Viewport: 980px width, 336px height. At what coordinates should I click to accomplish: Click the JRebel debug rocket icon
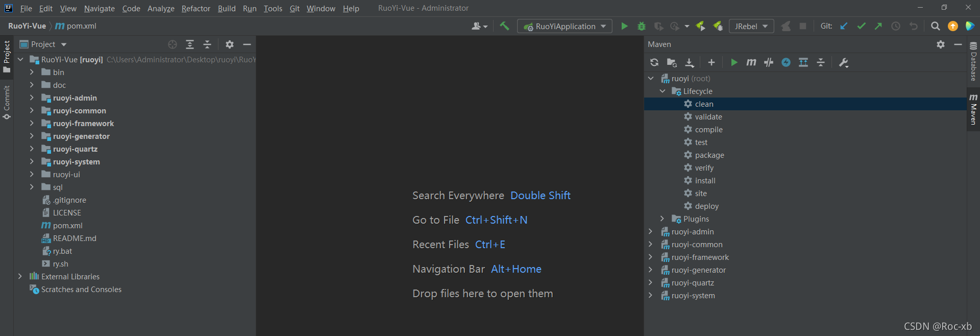pos(718,26)
